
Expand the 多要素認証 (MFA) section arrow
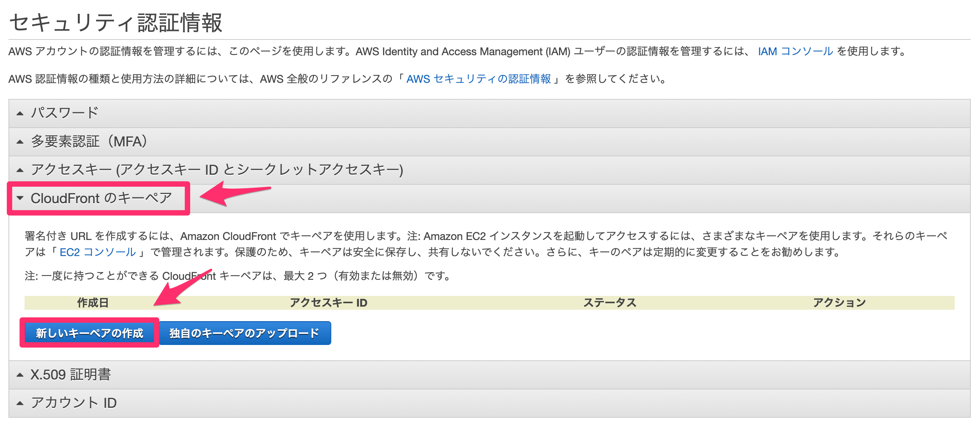coord(20,142)
